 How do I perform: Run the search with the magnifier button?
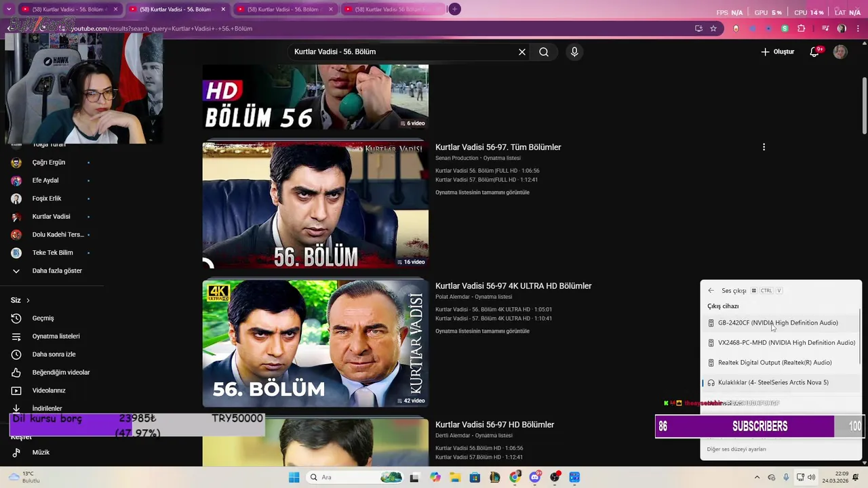point(544,52)
